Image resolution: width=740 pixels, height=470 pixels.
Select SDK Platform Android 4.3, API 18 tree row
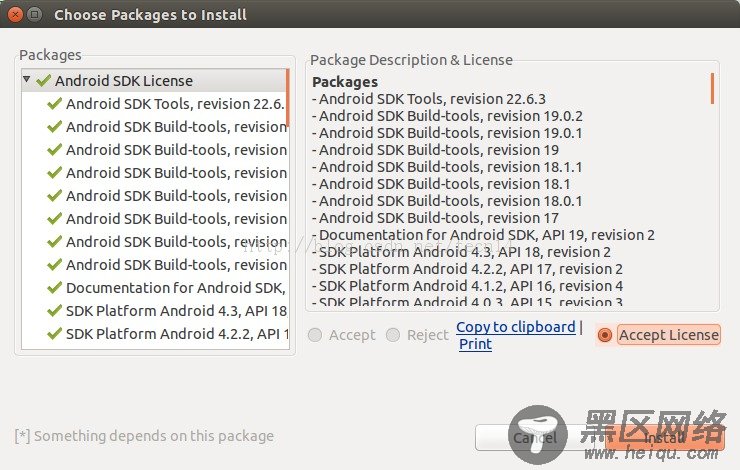pyautogui.click(x=177, y=311)
